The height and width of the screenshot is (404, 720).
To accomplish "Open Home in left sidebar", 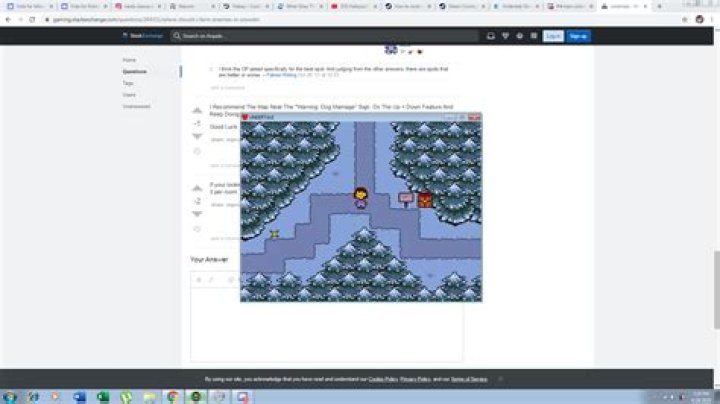I will pyautogui.click(x=129, y=60).
